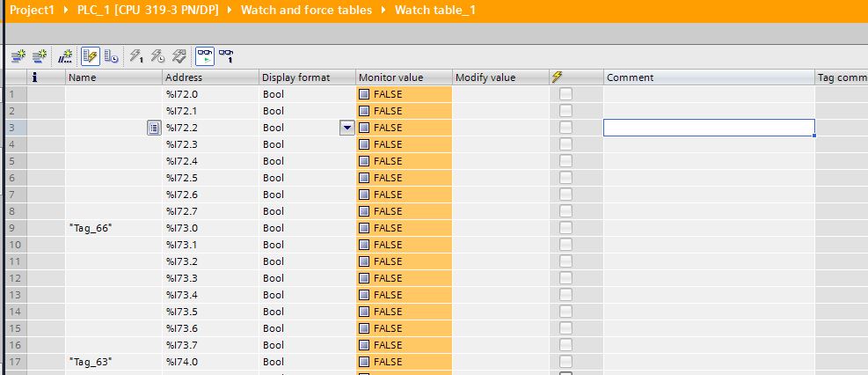Click the Display format column header
This screenshot has width=868, height=375.
pyautogui.click(x=307, y=77)
